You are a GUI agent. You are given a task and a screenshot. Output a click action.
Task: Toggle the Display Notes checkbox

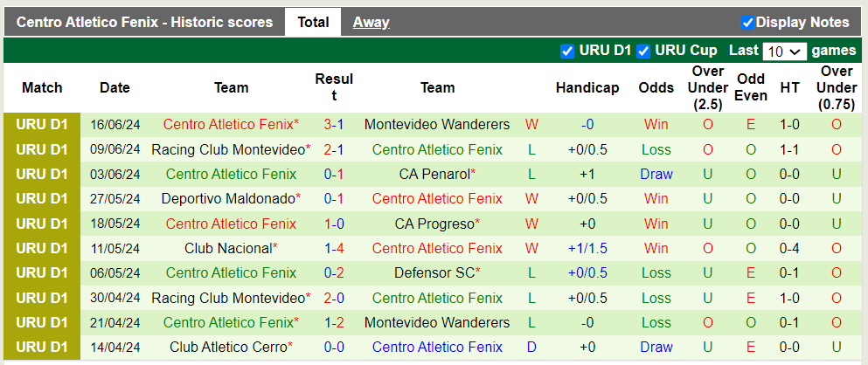click(x=747, y=23)
